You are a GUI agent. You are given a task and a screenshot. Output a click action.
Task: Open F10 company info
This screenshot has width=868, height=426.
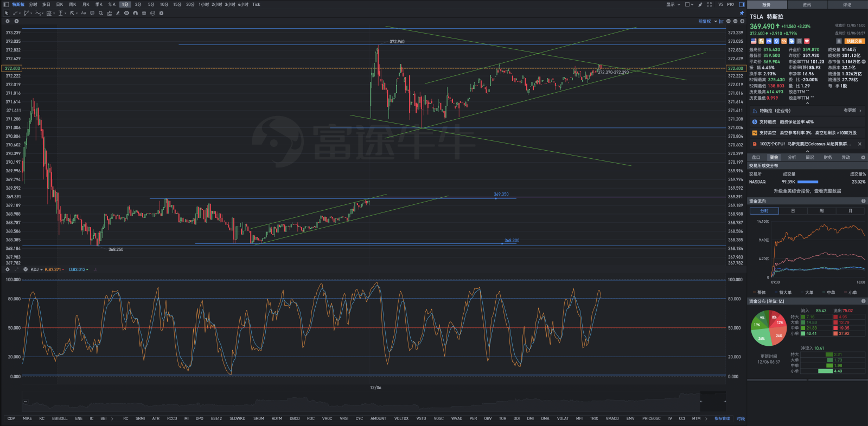coord(730,4)
